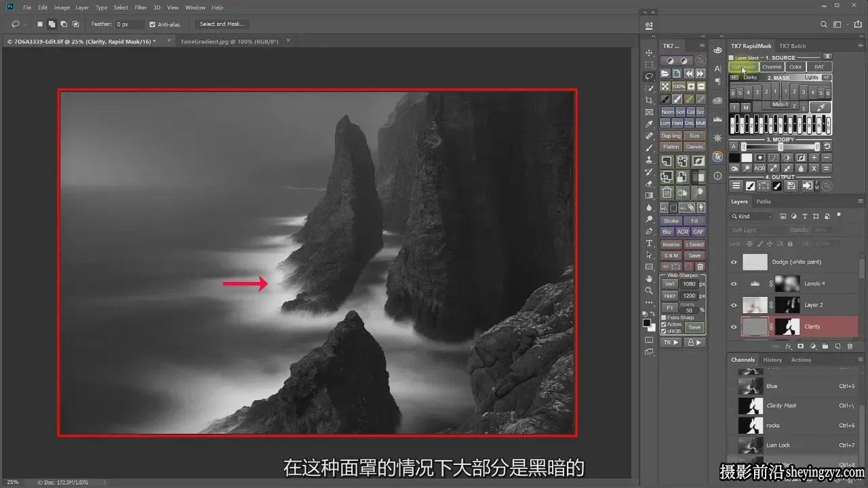The image size is (868, 488).
Task: Select the Clone Stamp tool
Action: coord(649,160)
